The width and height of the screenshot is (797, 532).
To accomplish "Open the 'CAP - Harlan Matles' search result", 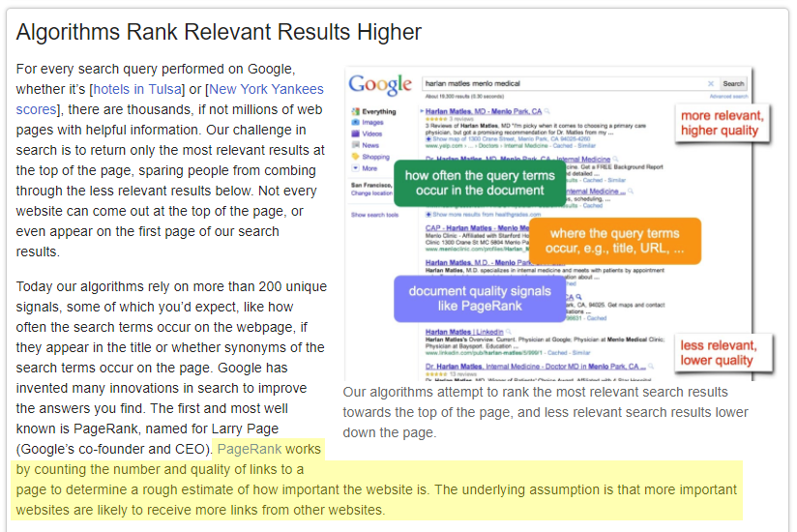I will coord(477,228).
